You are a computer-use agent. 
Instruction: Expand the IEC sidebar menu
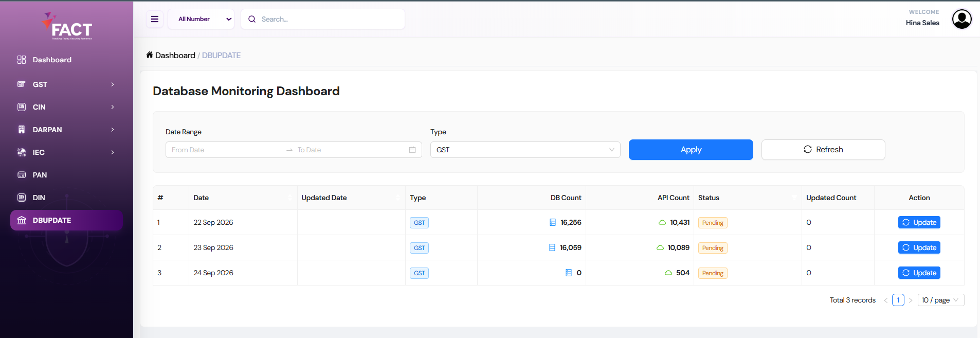(x=66, y=152)
